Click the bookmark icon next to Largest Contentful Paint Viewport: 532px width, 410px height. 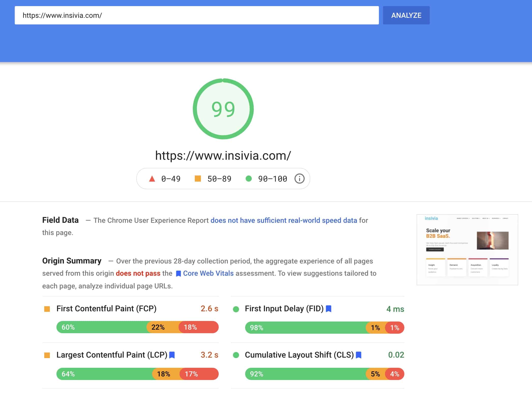pos(172,355)
